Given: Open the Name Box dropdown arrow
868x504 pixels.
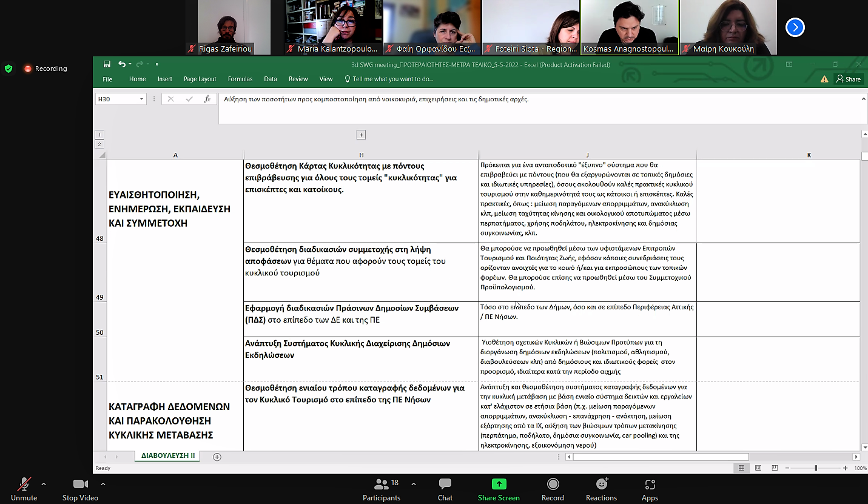Looking at the screenshot, I should (x=141, y=99).
